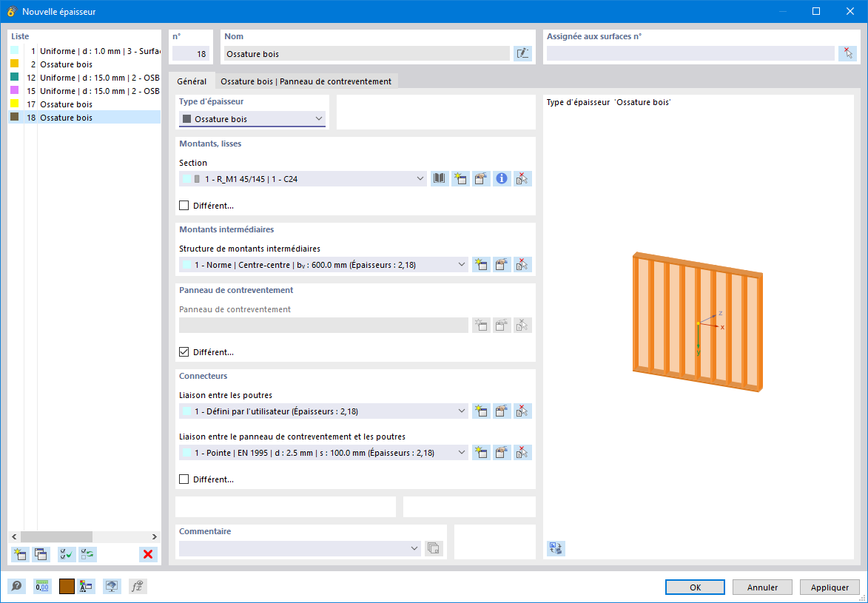Click duplicate item icon below Liste

pyautogui.click(x=41, y=554)
